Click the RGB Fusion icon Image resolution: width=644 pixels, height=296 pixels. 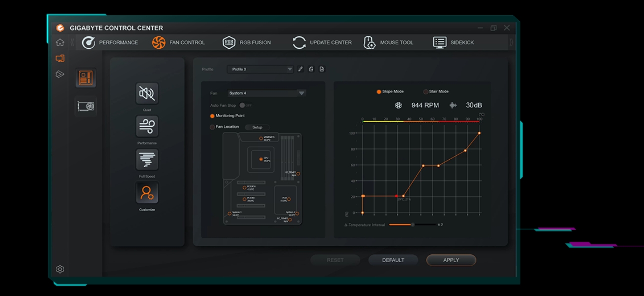click(229, 42)
